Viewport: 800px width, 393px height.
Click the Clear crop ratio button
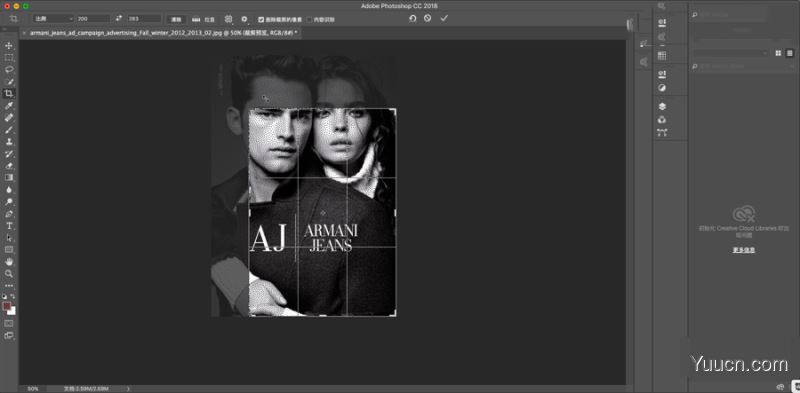coord(176,19)
